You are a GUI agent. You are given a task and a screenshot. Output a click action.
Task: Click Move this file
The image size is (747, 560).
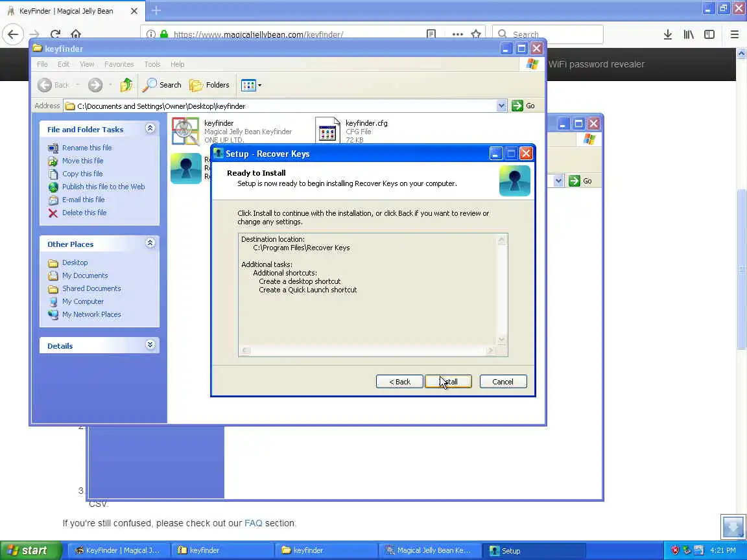point(82,161)
